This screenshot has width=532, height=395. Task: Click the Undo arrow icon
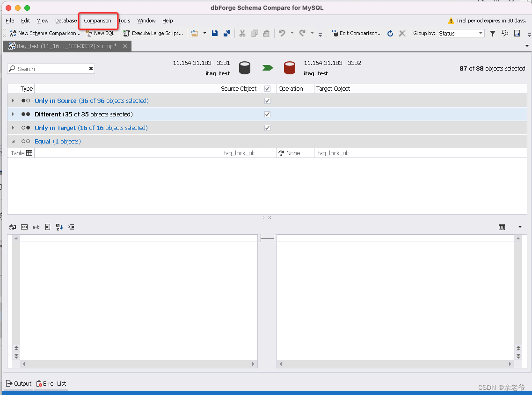pos(282,33)
